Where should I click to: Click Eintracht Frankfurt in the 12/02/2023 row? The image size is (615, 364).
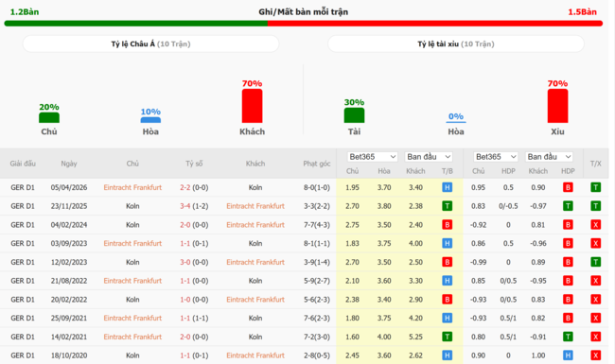(x=255, y=262)
